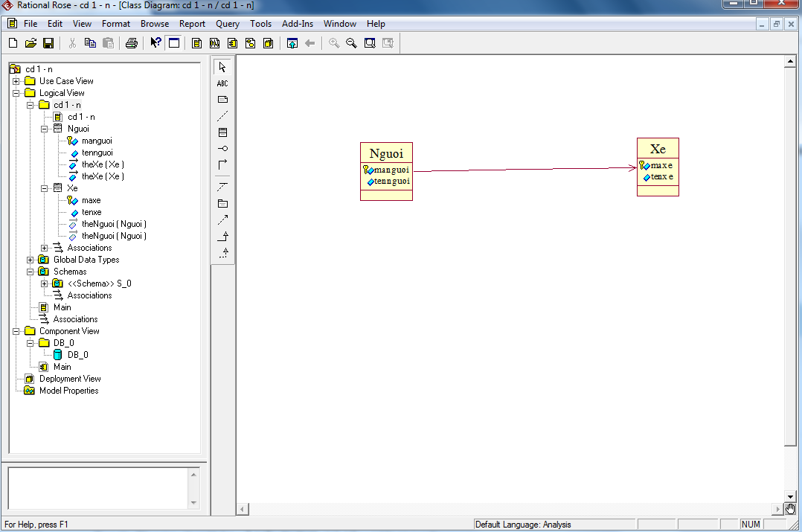The width and height of the screenshot is (802, 532).
Task: Click the diagram's vertical scrollbar down arrow
Action: pos(791,496)
